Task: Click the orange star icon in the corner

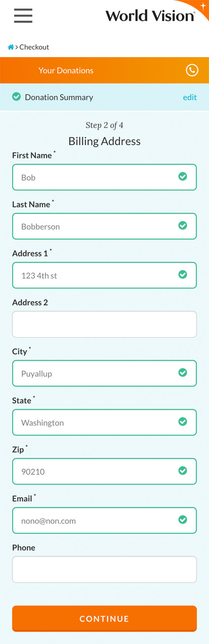Action: point(203,6)
